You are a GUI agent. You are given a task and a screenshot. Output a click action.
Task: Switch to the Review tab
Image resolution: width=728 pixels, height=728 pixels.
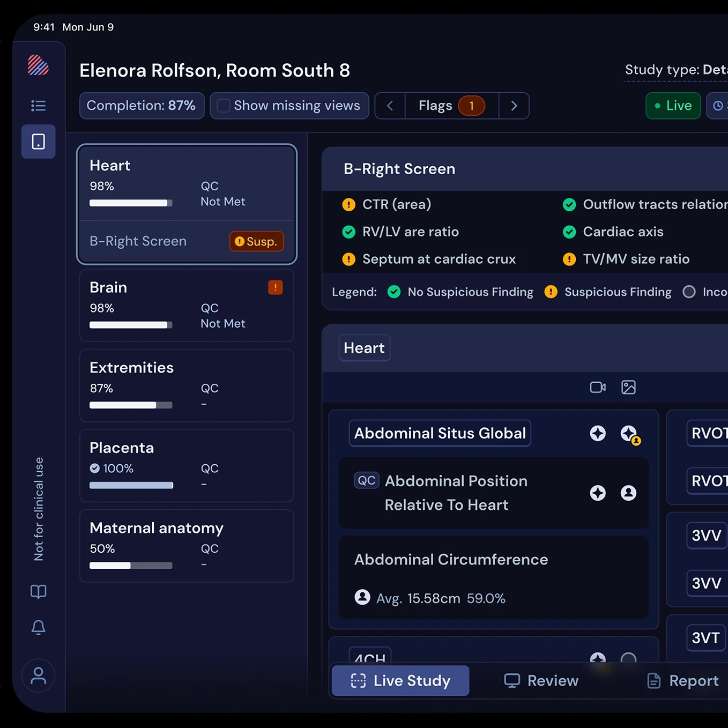point(541,681)
